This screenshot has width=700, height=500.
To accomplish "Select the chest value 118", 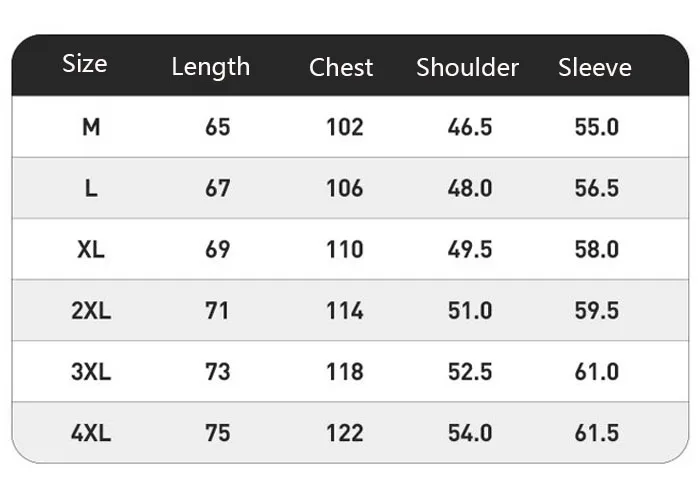I will 344,372.
